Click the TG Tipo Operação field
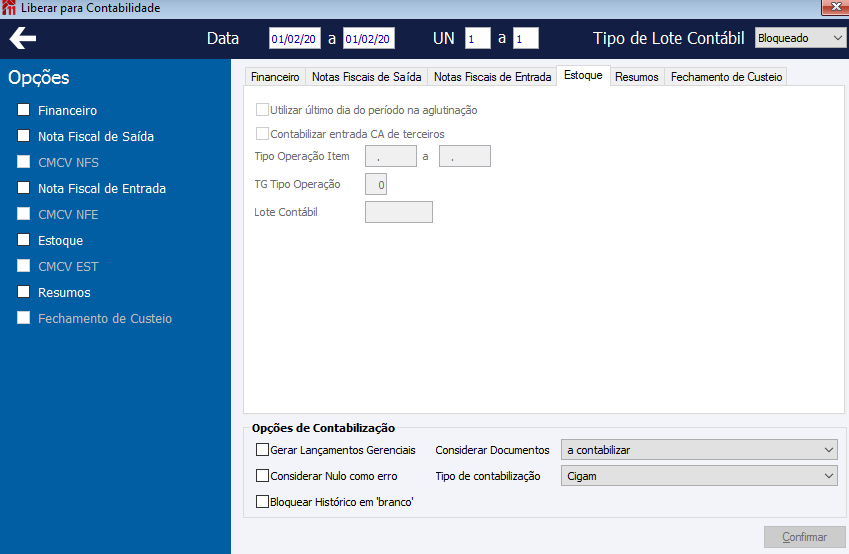This screenshot has width=849, height=554. (376, 184)
